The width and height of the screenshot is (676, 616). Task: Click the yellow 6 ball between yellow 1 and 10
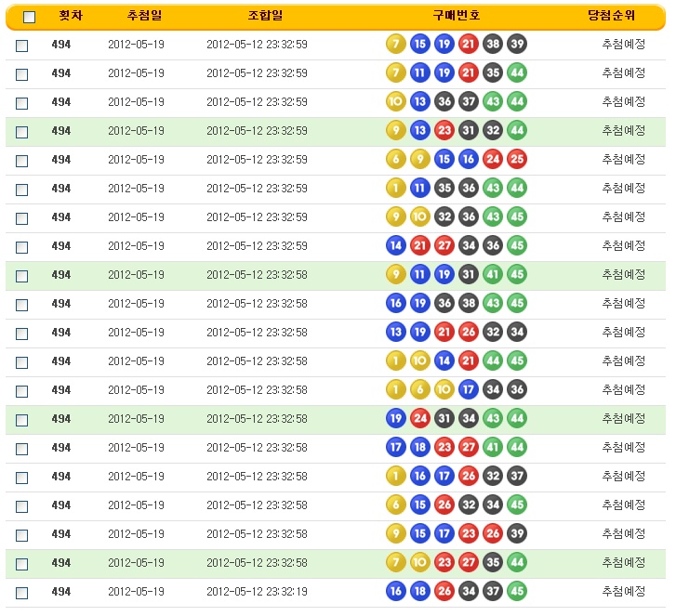420,390
